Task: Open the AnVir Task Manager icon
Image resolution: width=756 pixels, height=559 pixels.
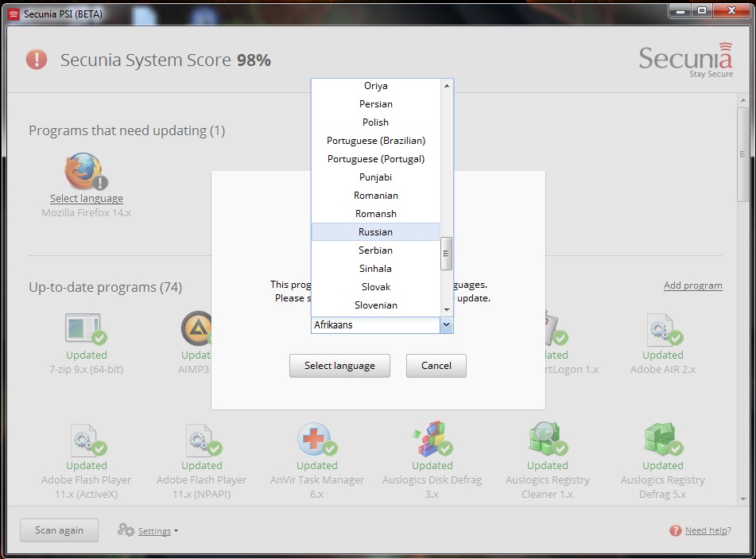Action: (x=316, y=440)
